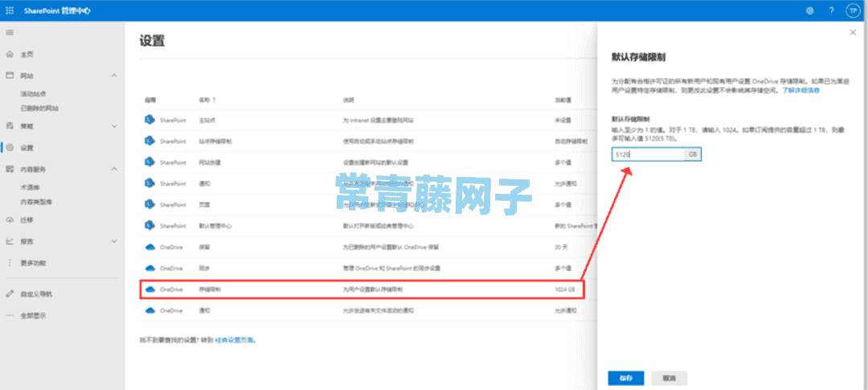Image resolution: width=868 pixels, height=390 pixels.
Task: Open the settings gear in top bar
Action: point(810,10)
